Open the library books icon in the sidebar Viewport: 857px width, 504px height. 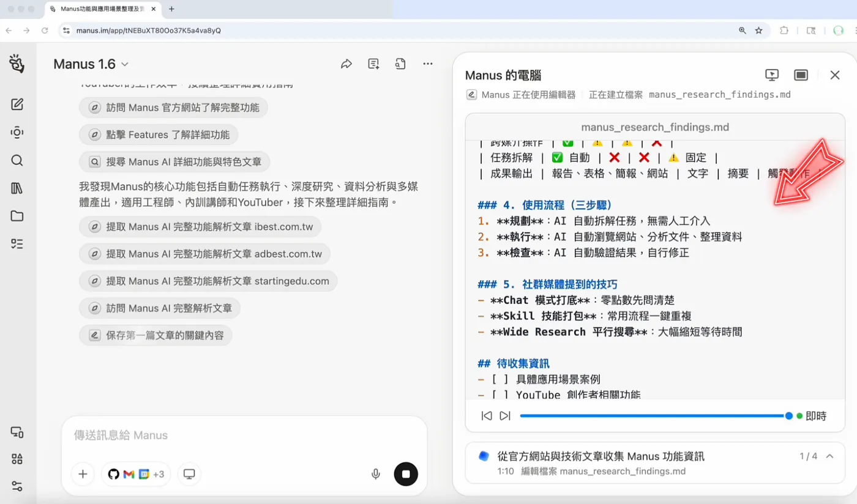[17, 188]
